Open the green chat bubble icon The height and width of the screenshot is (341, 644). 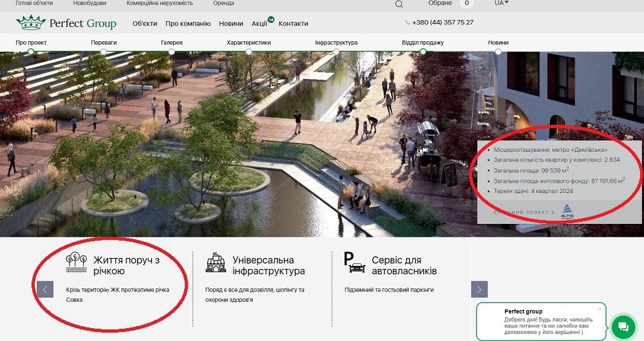pos(623,327)
